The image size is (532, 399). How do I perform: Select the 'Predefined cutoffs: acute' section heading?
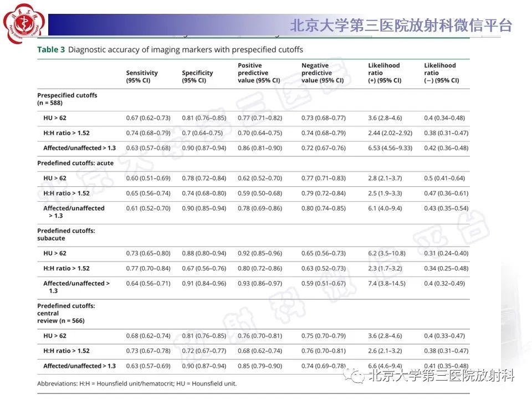[x=75, y=163]
